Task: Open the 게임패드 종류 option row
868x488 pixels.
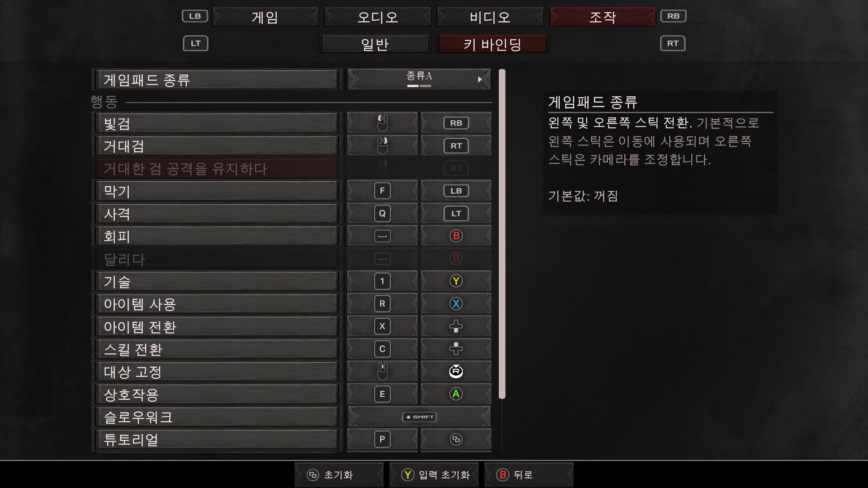Action: pos(217,80)
